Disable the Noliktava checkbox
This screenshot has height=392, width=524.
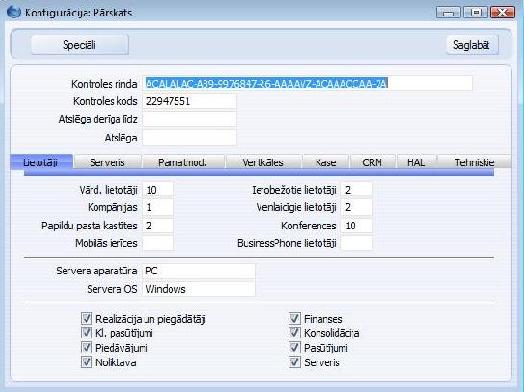(87, 362)
